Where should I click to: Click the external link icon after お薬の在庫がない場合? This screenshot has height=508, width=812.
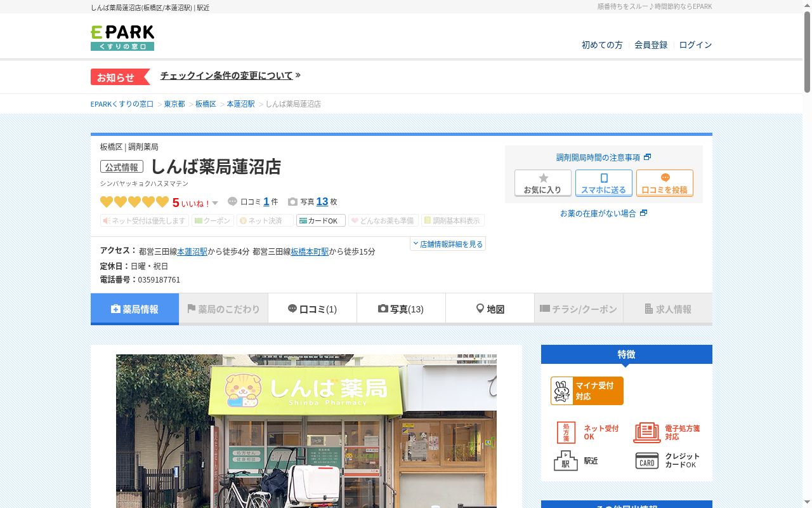[x=643, y=213]
